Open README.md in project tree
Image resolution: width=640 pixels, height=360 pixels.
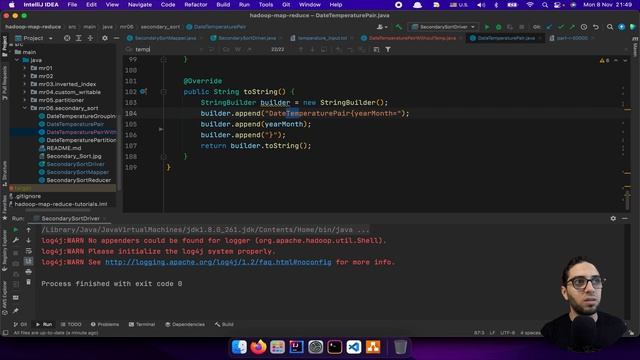[64, 148]
